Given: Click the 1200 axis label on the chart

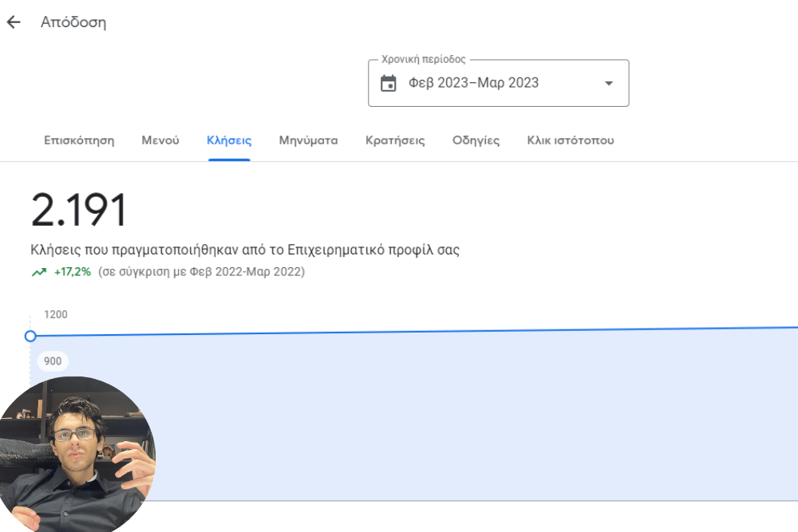Looking at the screenshot, I should point(54,314).
